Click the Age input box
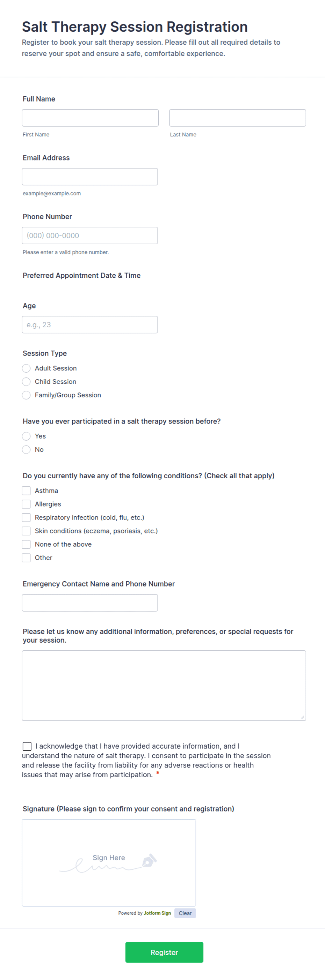Viewport: 325px width, 980px height. click(x=90, y=324)
